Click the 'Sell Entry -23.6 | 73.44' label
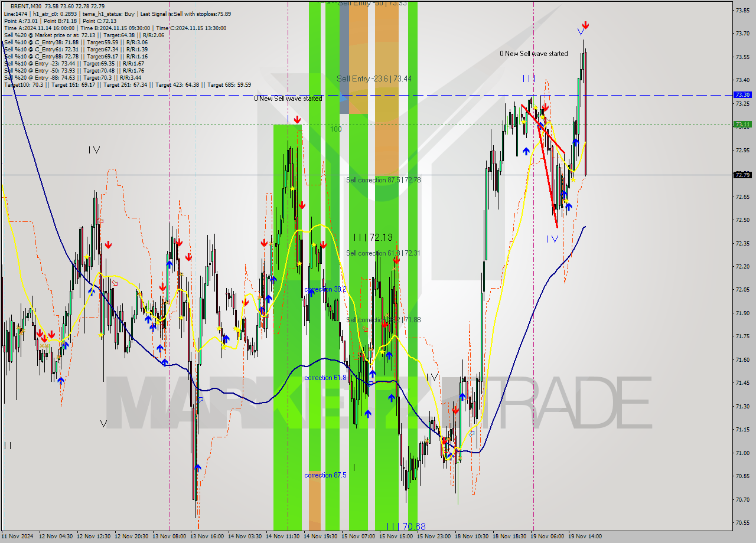This screenshot has width=756, height=543. click(374, 78)
